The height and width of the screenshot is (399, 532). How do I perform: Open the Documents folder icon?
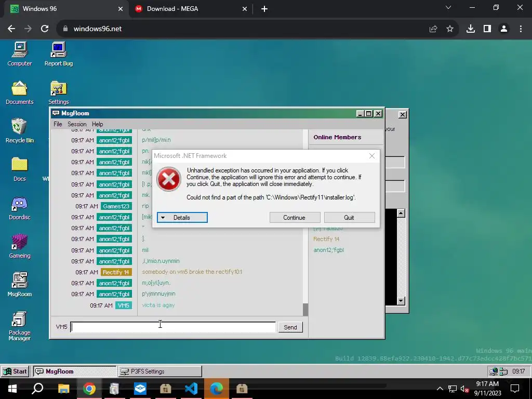(19, 93)
